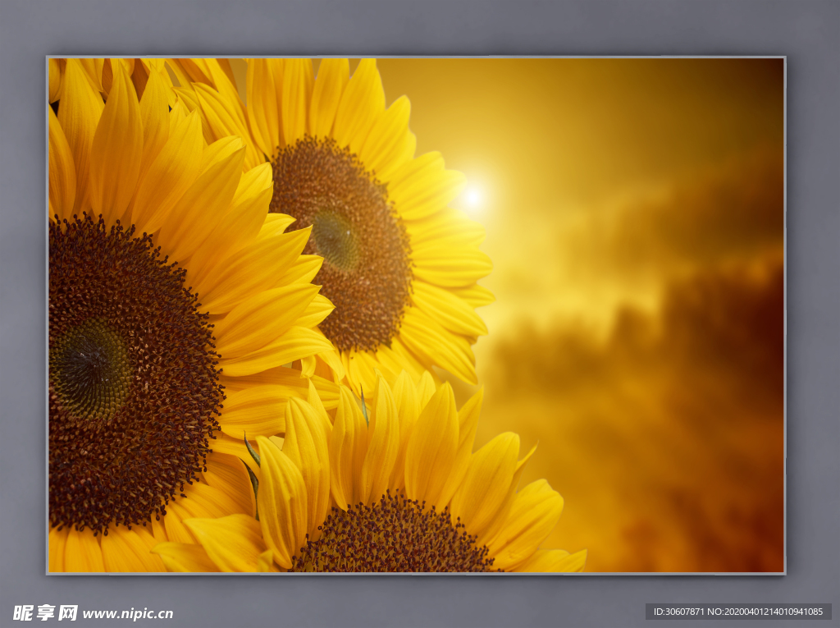Click the green core of the top sunflower

tap(334, 238)
